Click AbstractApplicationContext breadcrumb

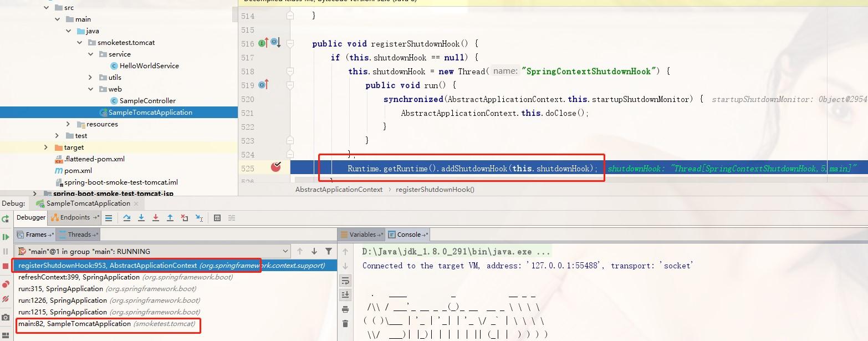pyautogui.click(x=339, y=190)
